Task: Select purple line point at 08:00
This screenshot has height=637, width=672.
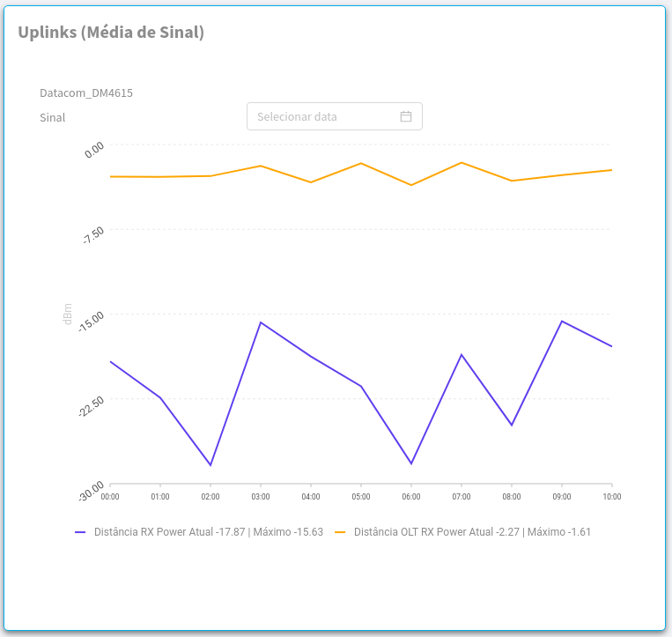Action: pos(512,426)
